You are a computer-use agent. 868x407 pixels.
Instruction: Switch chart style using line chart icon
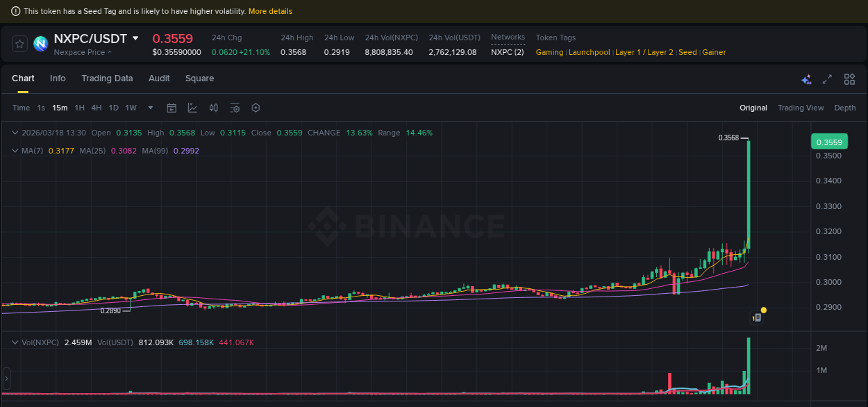click(x=192, y=108)
